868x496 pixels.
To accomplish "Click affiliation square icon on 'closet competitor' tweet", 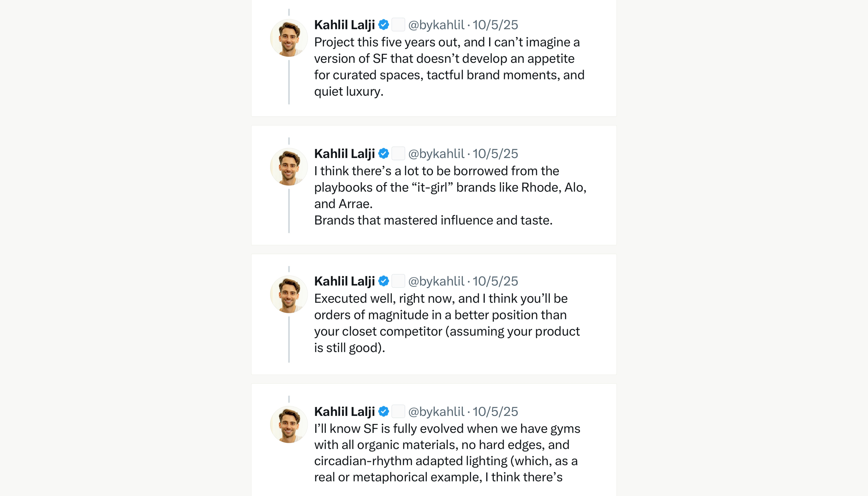I will (398, 281).
